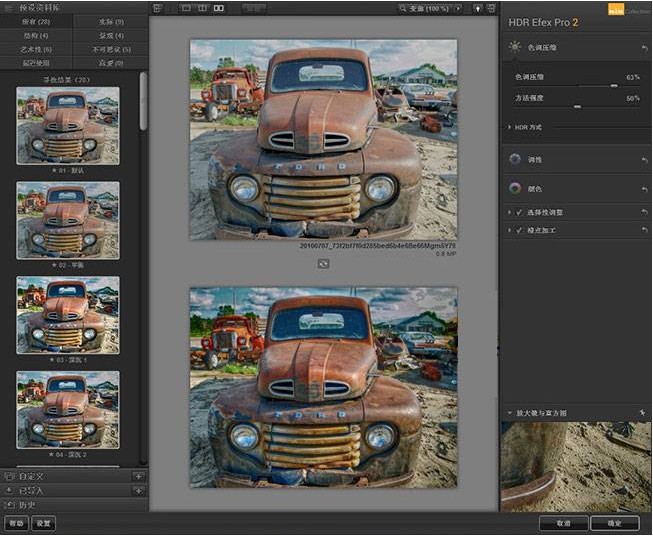Click the HDR processed preview image below

[x=324, y=387]
